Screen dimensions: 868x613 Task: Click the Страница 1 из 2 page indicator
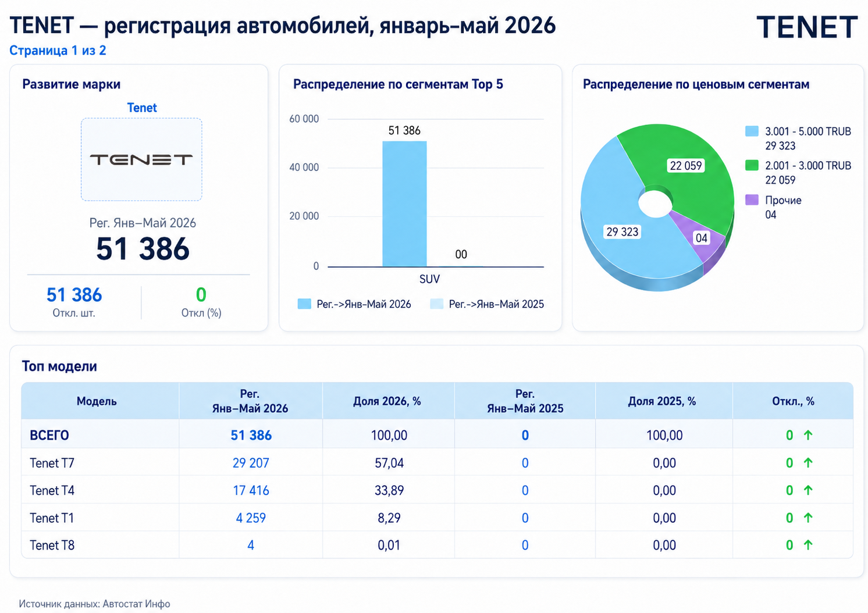[x=58, y=51]
